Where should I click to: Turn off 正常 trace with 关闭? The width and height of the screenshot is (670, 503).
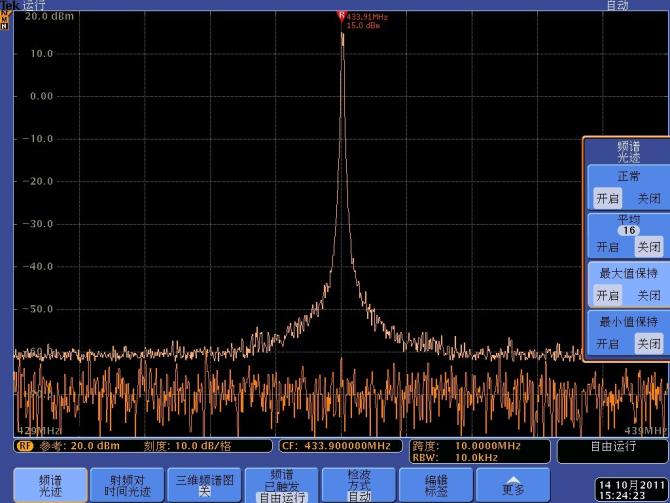coord(649,198)
